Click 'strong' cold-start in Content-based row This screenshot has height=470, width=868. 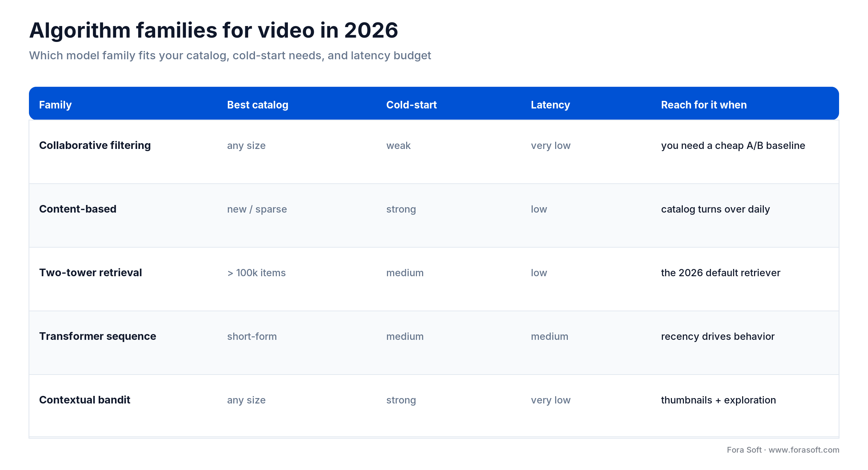(x=401, y=209)
